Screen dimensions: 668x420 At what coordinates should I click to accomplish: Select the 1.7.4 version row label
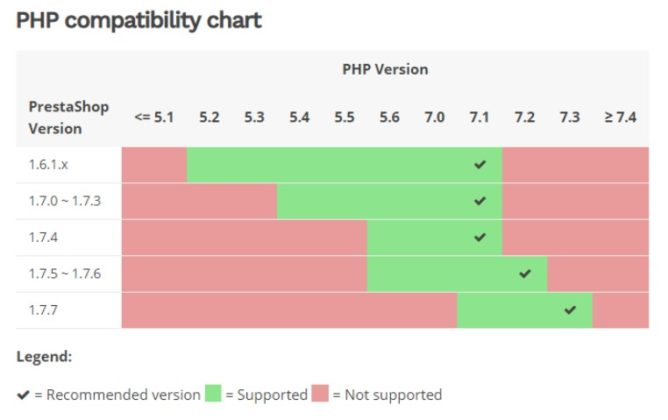click(x=44, y=237)
